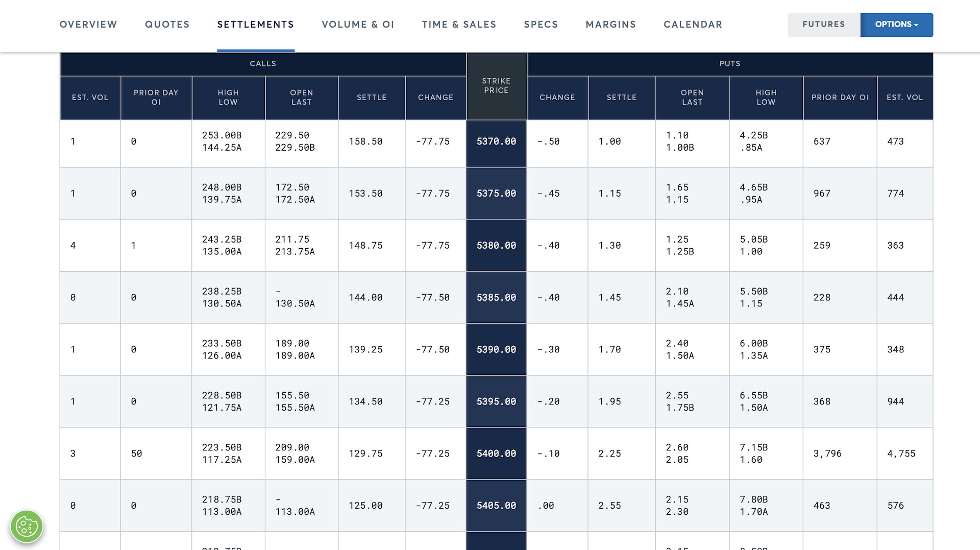The height and width of the screenshot is (550, 980).
Task: Switch to the Futures view
Action: 823,25
